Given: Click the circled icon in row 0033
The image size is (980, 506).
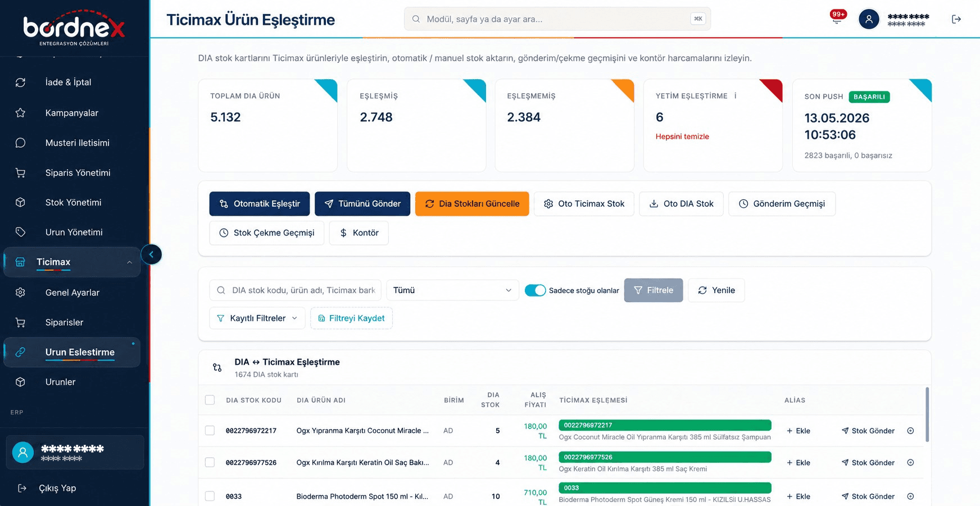Looking at the screenshot, I should (910, 496).
